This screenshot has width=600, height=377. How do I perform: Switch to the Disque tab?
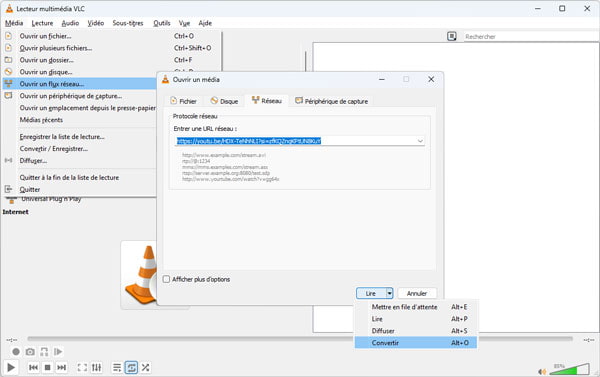(224, 101)
